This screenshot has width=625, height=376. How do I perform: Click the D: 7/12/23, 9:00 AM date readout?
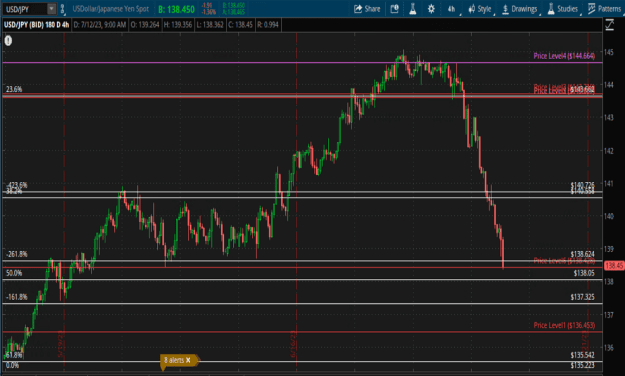click(100, 25)
